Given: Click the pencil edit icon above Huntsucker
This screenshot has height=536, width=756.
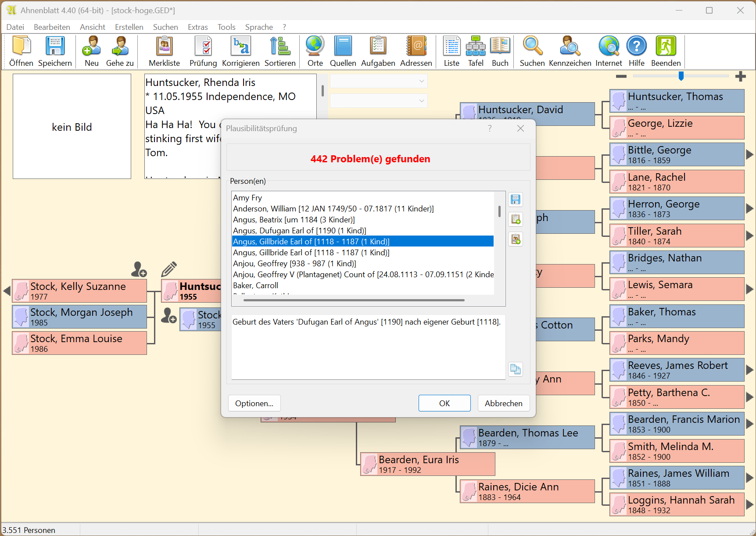Looking at the screenshot, I should [169, 269].
